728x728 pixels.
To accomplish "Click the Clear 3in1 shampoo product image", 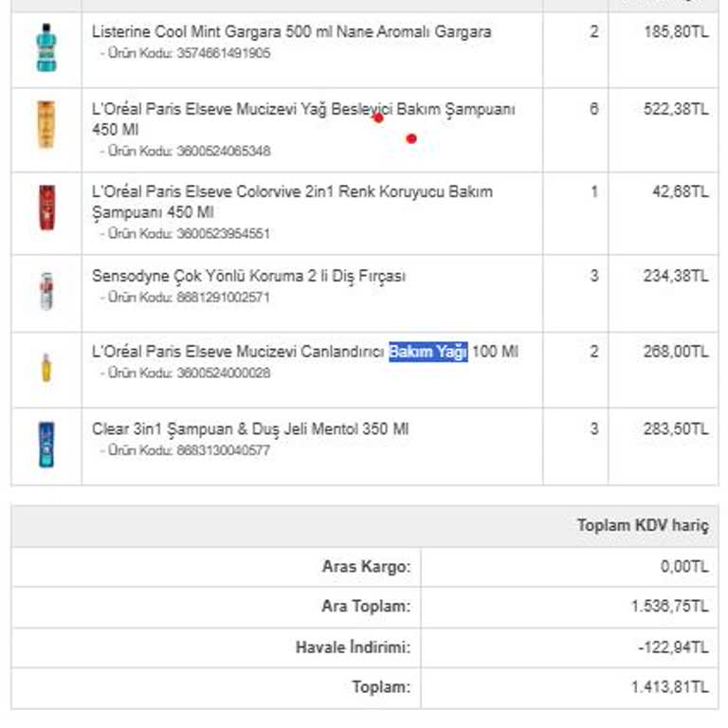I will point(45,445).
